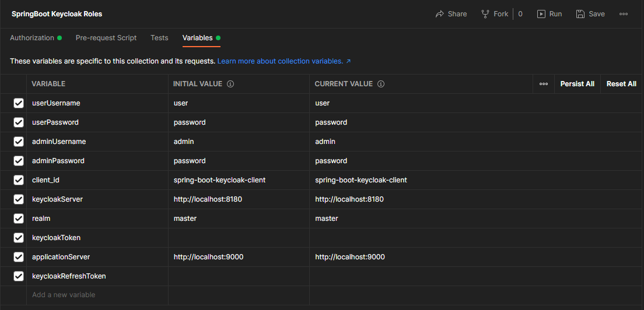Select the keycloakToken variable name cell
The height and width of the screenshot is (310, 644).
coord(97,238)
